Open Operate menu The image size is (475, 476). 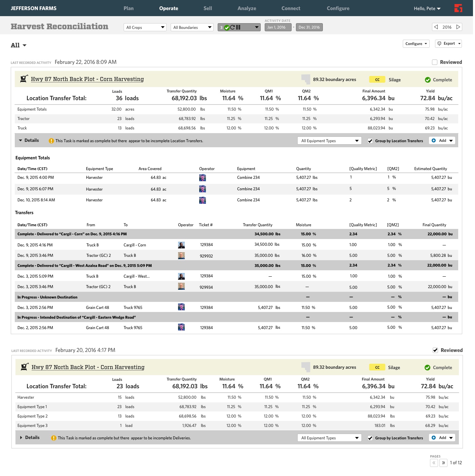point(169,8)
